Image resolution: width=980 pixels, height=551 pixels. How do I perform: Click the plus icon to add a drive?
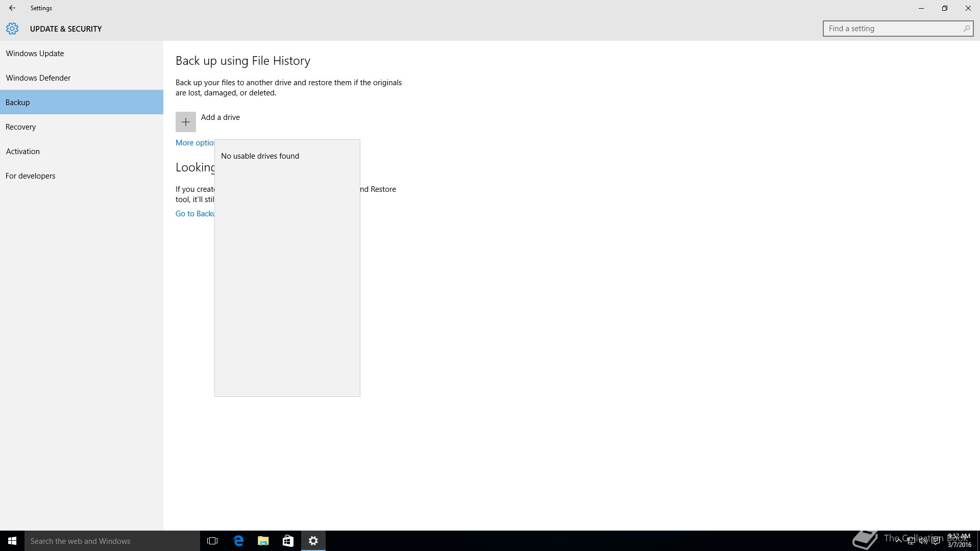pyautogui.click(x=186, y=122)
